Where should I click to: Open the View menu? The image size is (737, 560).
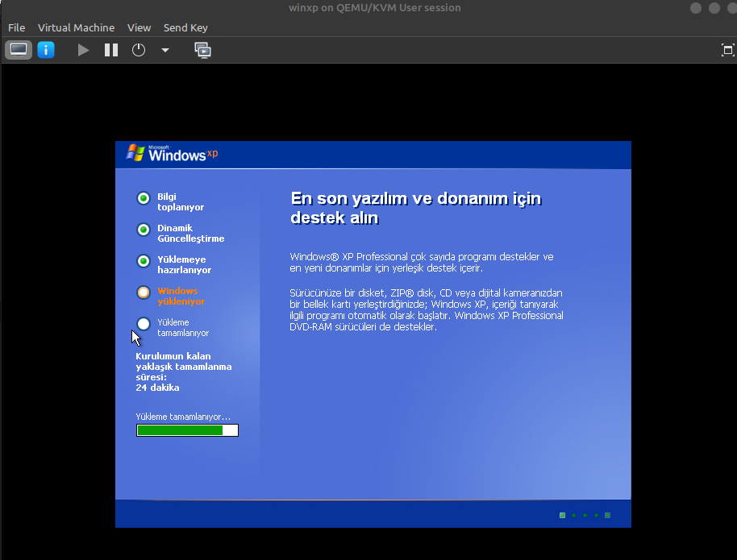pyautogui.click(x=139, y=27)
